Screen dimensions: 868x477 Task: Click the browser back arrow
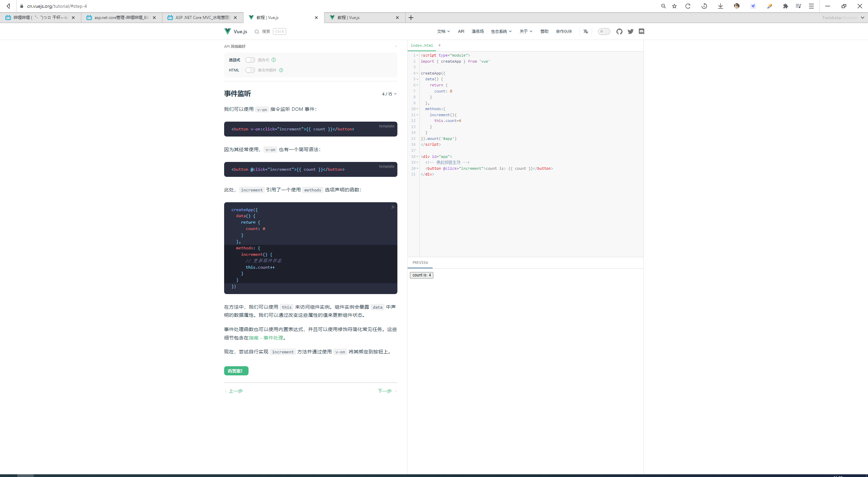point(8,6)
